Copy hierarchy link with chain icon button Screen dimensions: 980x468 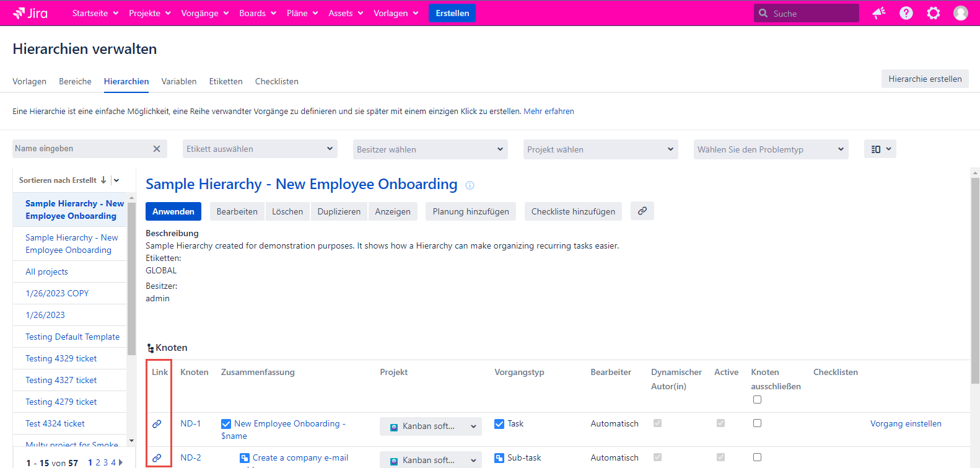(x=642, y=211)
